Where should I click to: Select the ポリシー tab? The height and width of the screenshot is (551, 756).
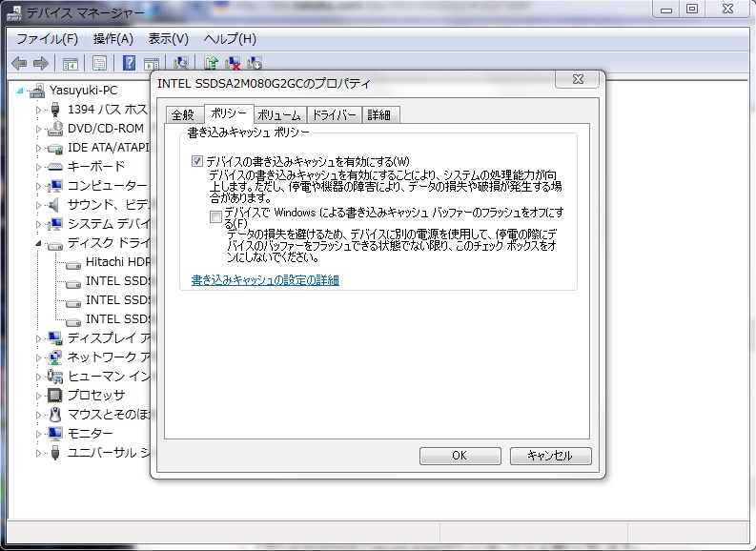[229, 113]
